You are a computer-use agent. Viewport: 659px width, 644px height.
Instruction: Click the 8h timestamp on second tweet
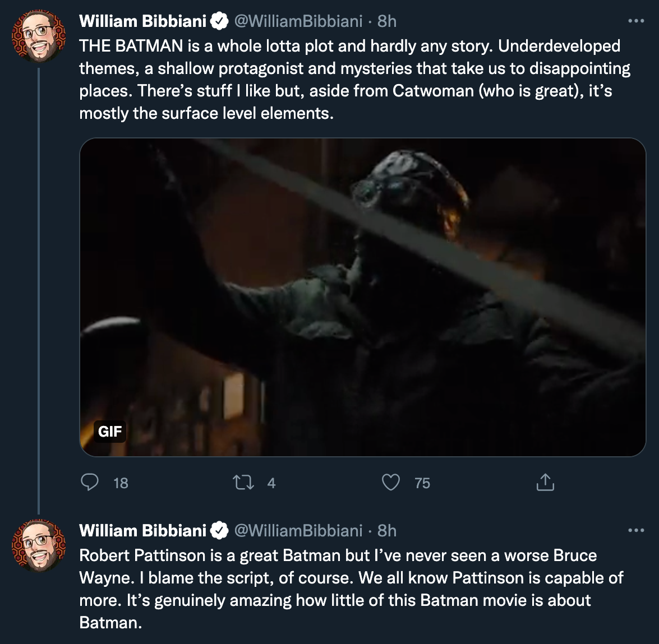[387, 530]
